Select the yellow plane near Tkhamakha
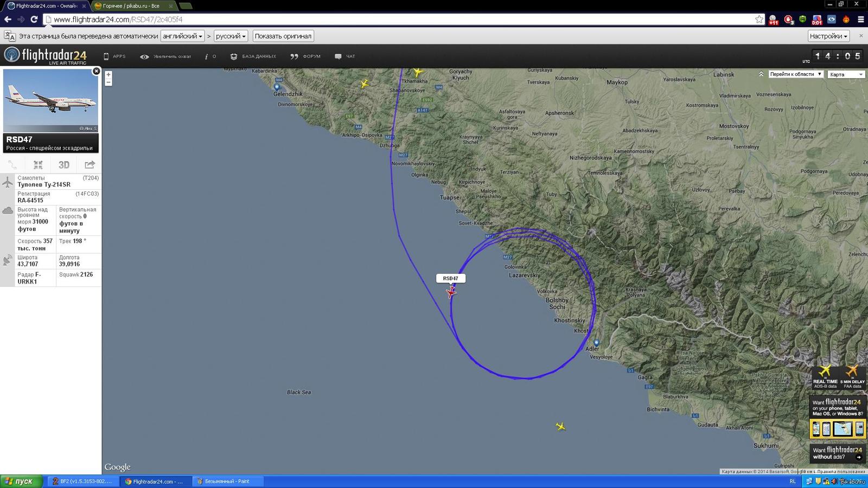Image resolution: width=868 pixels, height=488 pixels. point(418,72)
